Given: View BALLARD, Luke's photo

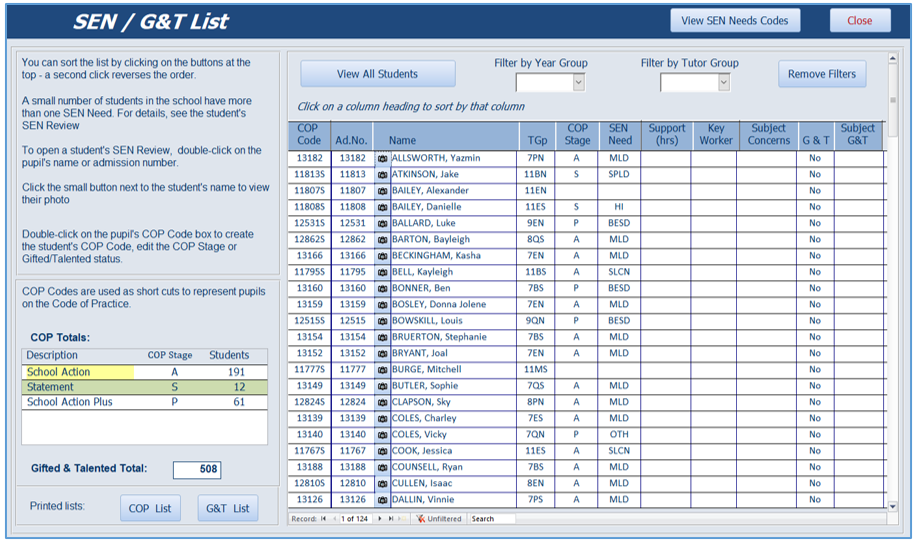Looking at the screenshot, I should [382, 224].
